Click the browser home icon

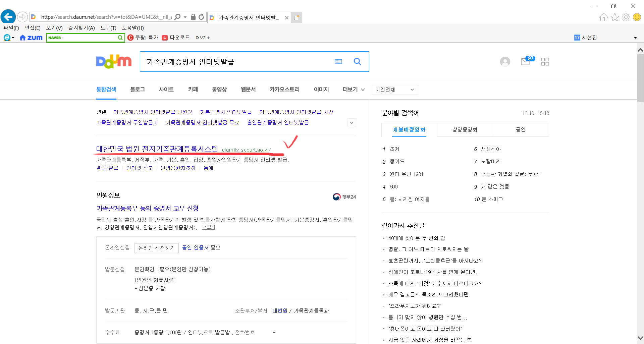[x=604, y=17]
